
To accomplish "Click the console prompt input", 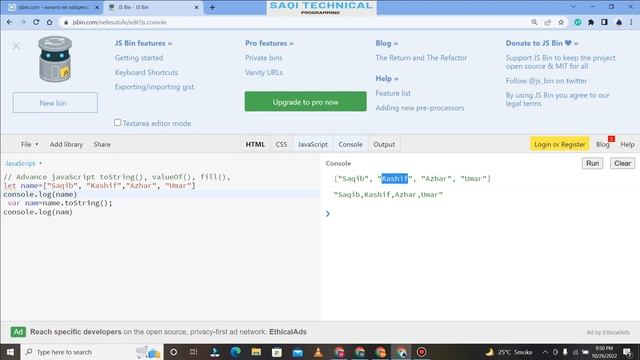I will click(x=482, y=213).
